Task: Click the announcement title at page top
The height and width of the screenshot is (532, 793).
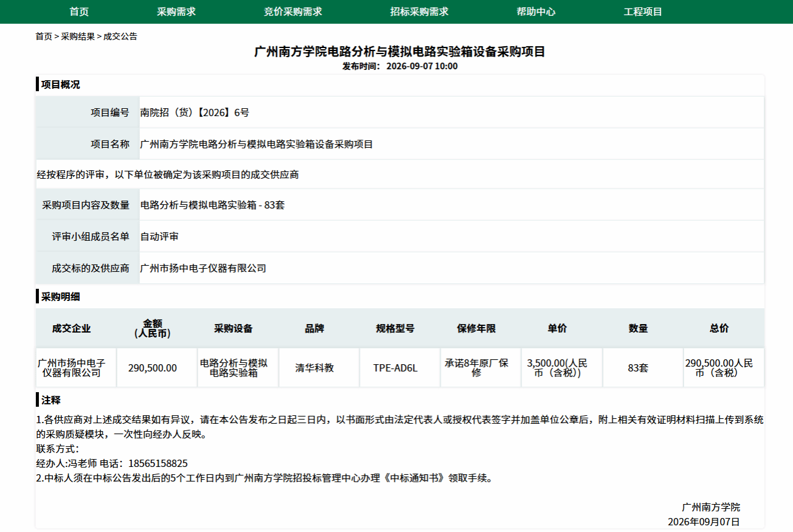Action: (400, 52)
